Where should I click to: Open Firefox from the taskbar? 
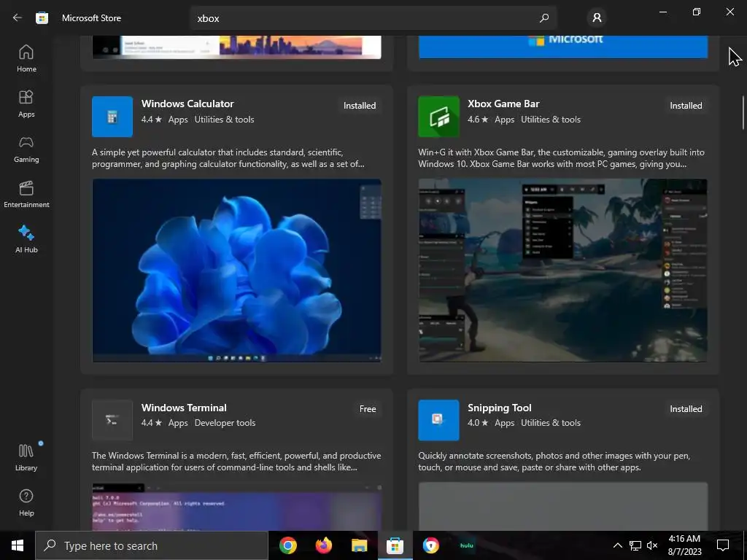click(324, 545)
